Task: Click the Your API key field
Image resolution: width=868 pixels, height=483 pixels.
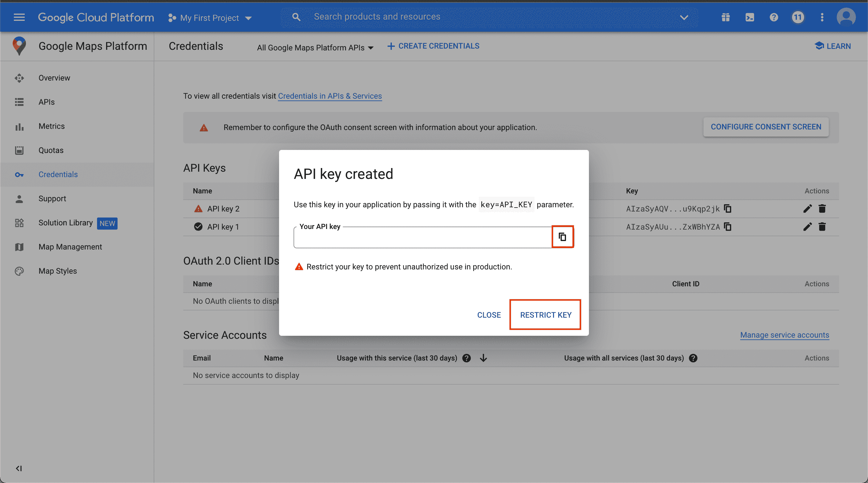Action: pos(423,237)
